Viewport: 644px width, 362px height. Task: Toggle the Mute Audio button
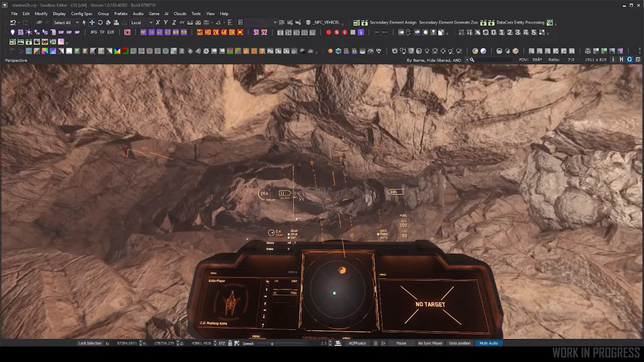pyautogui.click(x=488, y=343)
